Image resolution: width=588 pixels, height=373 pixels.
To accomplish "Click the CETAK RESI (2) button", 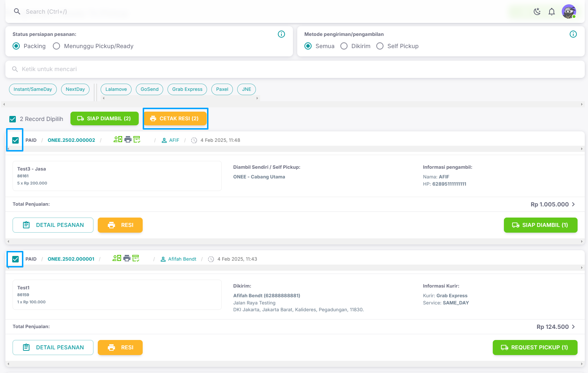I will click(175, 118).
